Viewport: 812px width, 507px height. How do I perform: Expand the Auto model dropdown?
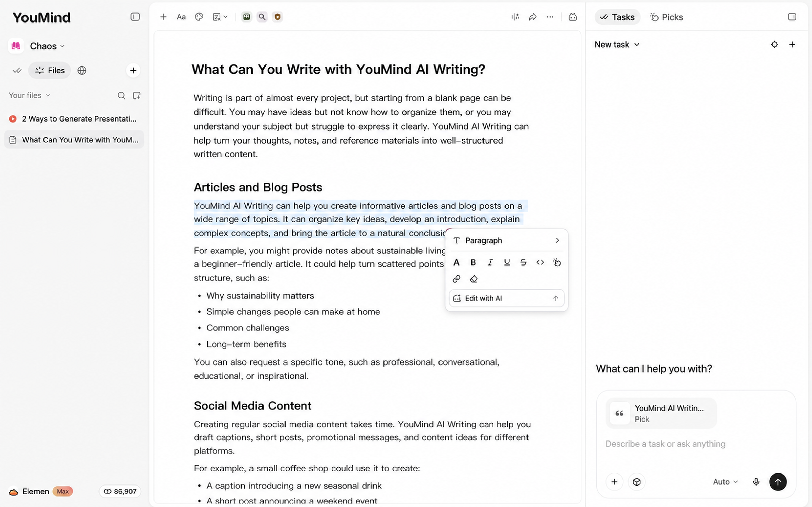[725, 482]
